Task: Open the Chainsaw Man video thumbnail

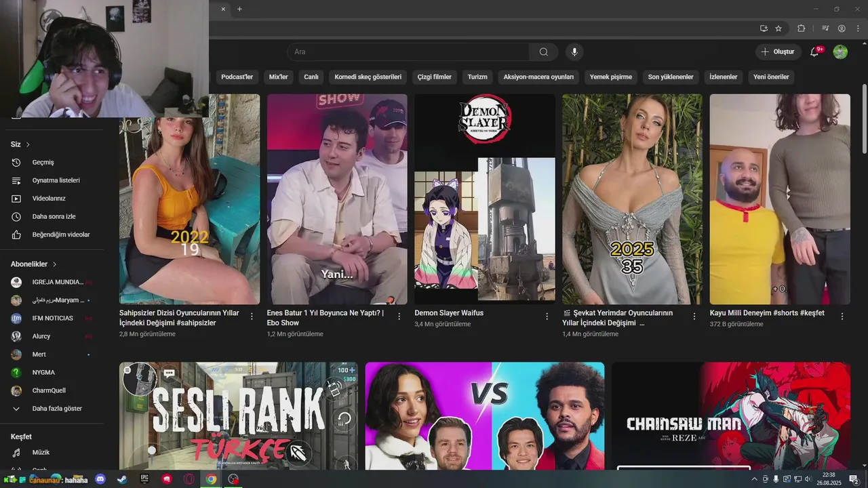Action: pyautogui.click(x=731, y=416)
